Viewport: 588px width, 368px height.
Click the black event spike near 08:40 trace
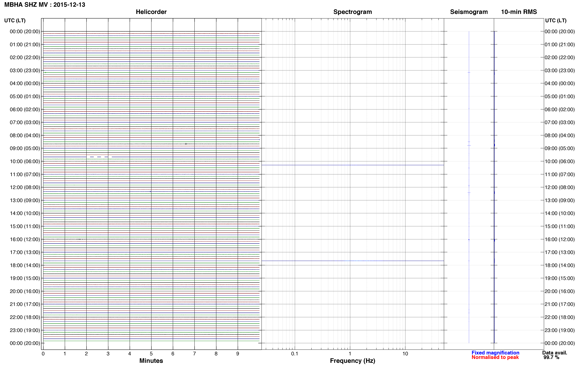[x=186, y=144]
